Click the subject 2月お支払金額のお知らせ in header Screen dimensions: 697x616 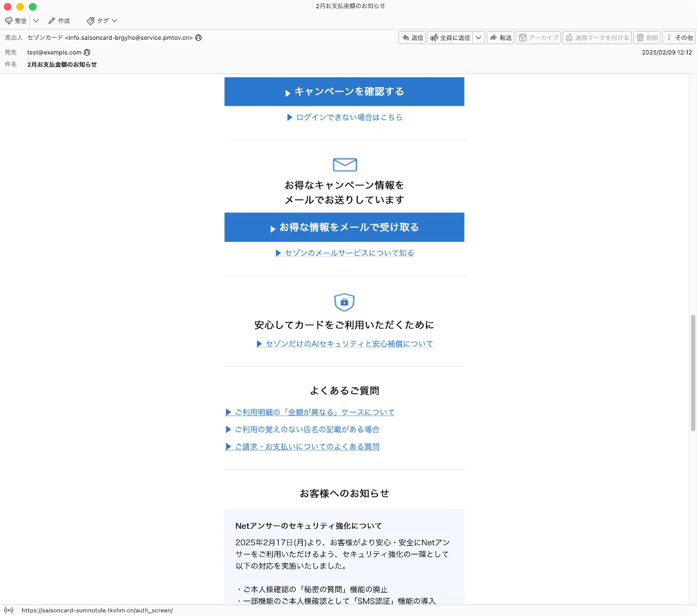(x=62, y=64)
